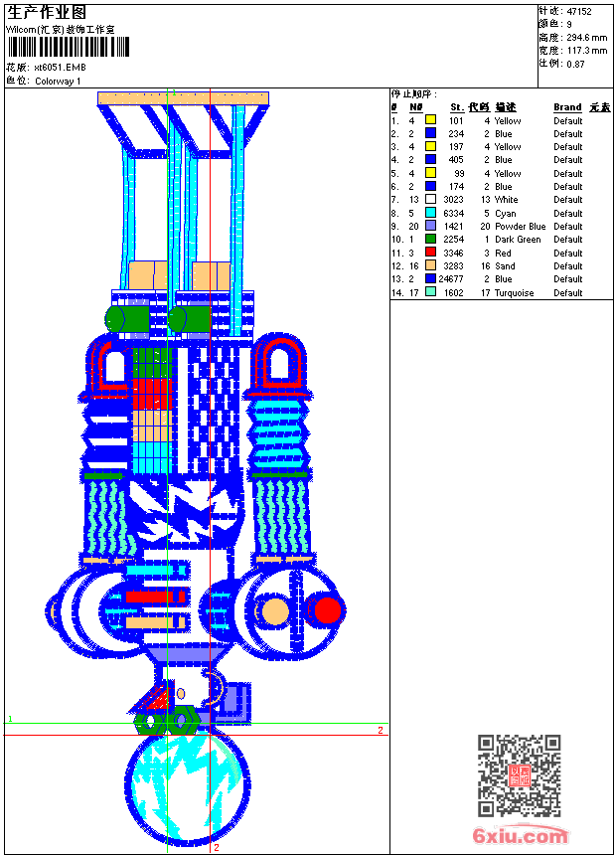Click the 'Dark Green' description

point(518,240)
